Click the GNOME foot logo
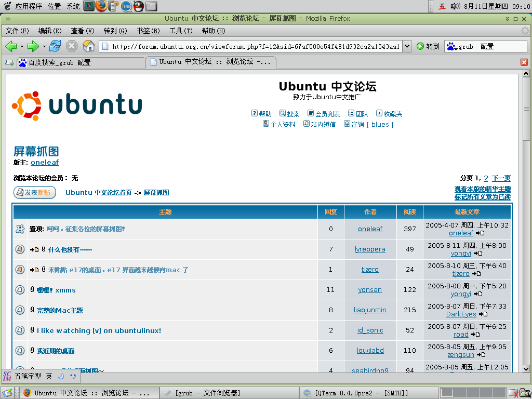Screen dimensions: 532x399 point(7,6)
